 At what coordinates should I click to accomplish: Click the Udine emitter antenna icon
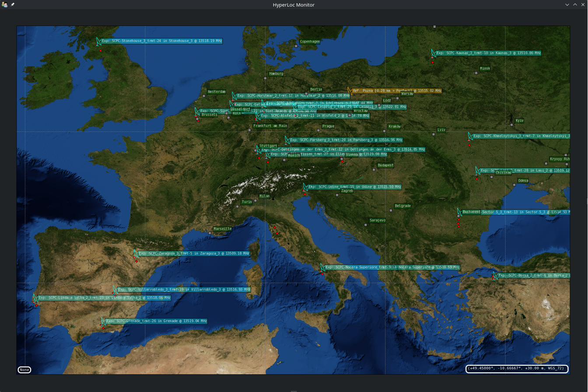click(x=305, y=187)
